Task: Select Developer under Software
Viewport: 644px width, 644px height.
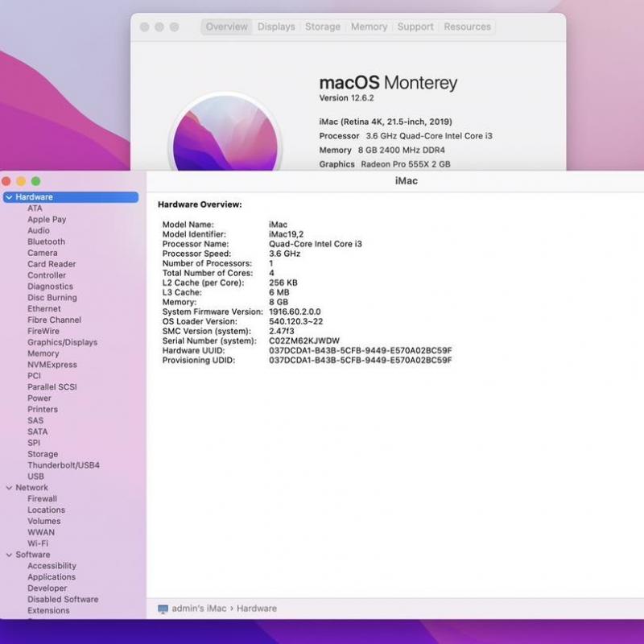Action: [x=47, y=588]
